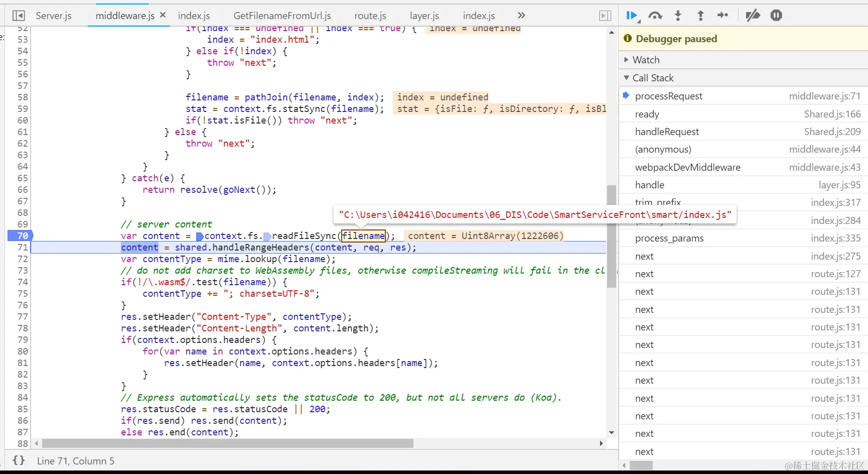
Task: Click the file path tooltip value
Action: pos(535,214)
